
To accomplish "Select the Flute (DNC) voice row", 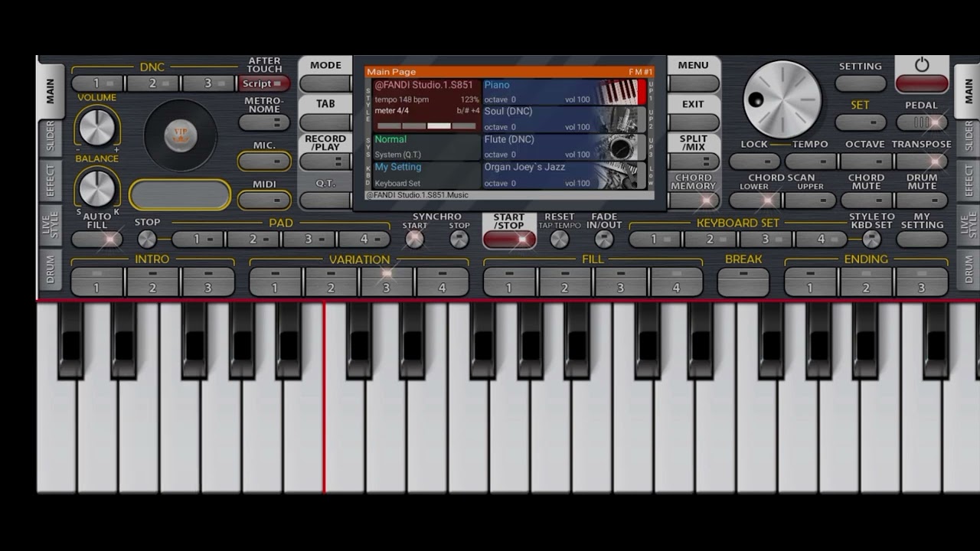I will pos(565,147).
